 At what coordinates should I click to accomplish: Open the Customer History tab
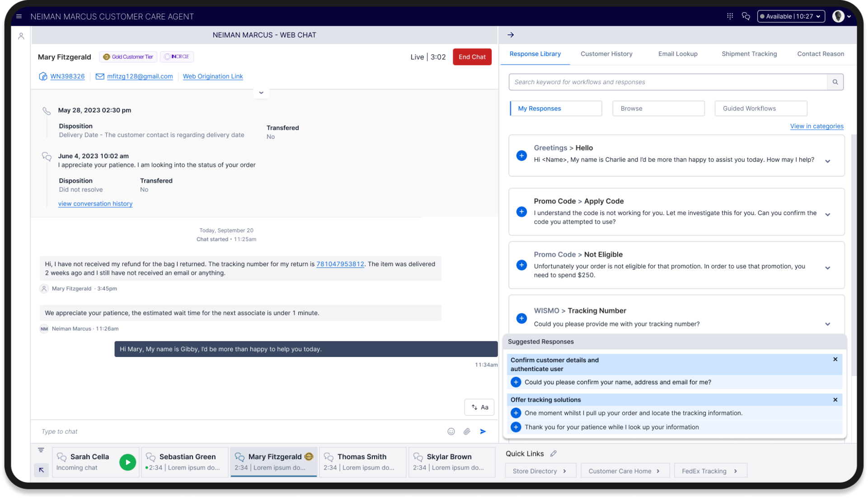606,54
